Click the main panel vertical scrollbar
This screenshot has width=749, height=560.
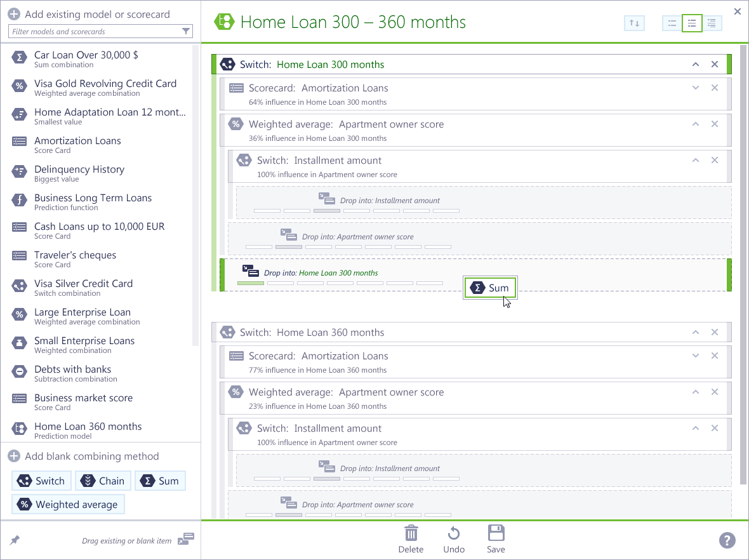(x=743, y=264)
